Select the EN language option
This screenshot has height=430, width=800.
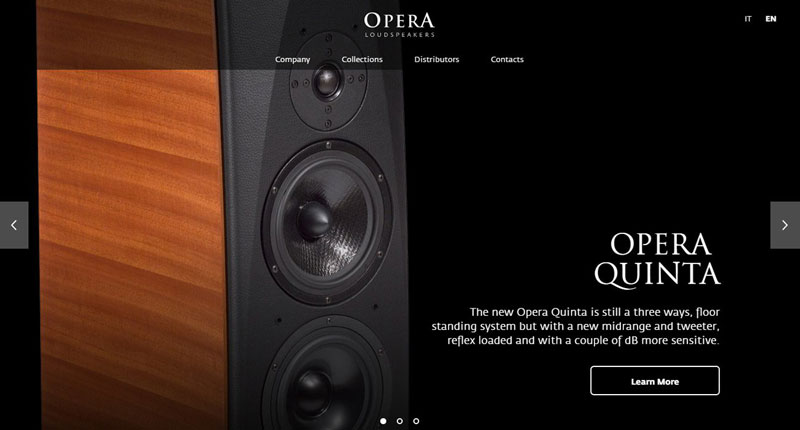[770, 19]
